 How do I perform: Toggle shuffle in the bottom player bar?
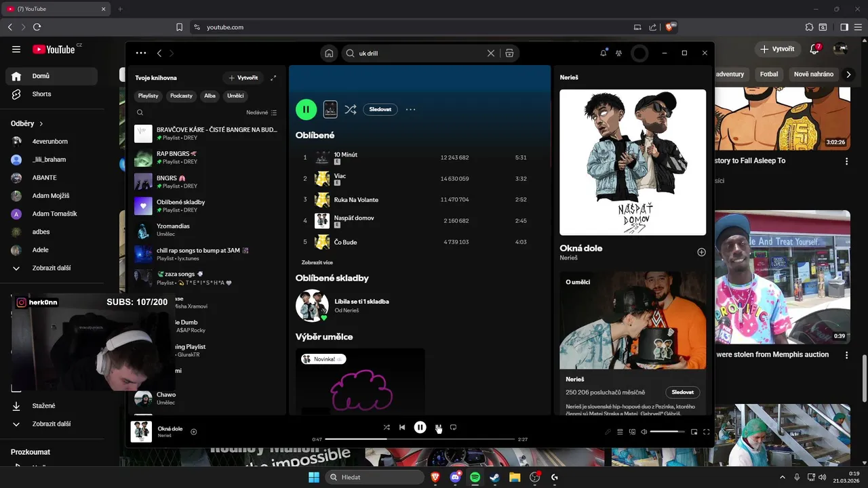pyautogui.click(x=387, y=427)
